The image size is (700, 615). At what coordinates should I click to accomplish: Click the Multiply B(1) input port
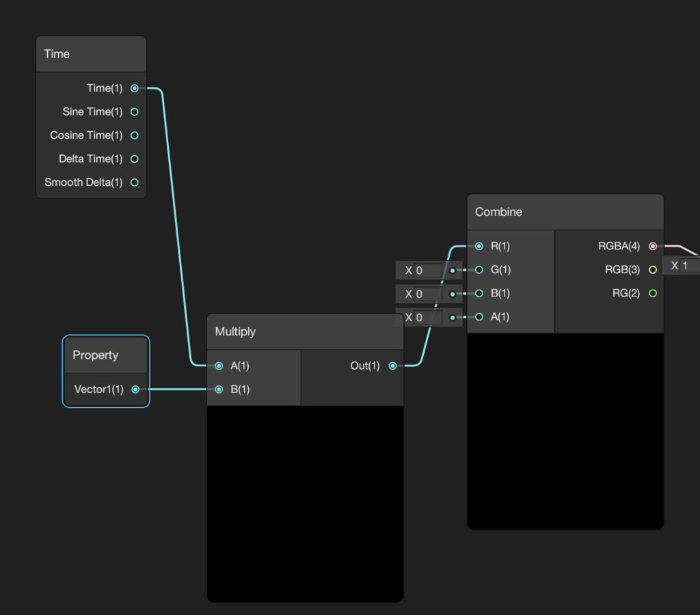[x=219, y=389]
